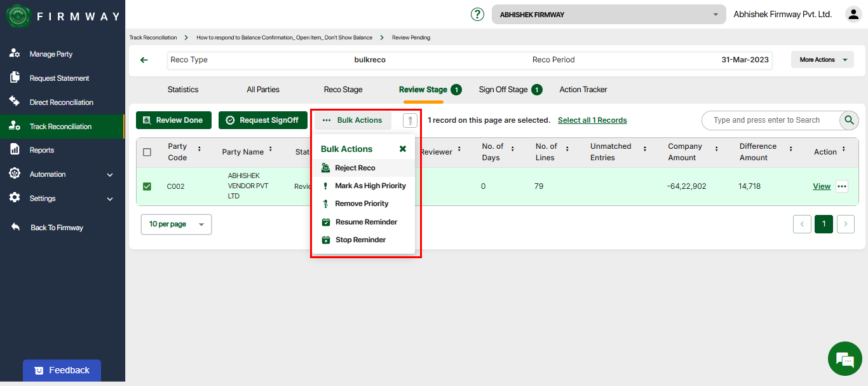This screenshot has width=868, height=386.
Task: Click the back arrow beside Reco Type
Action: (144, 60)
